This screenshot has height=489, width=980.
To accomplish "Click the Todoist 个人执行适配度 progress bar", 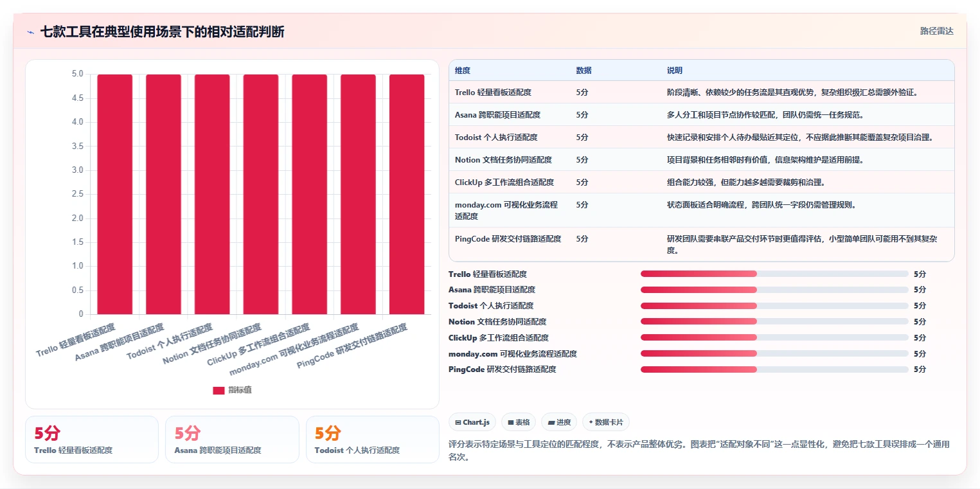I will click(774, 306).
